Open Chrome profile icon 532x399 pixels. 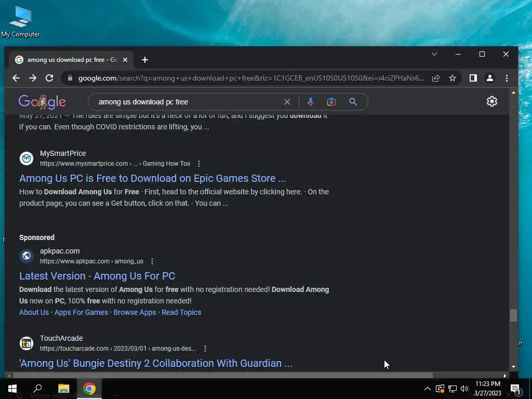pos(489,78)
